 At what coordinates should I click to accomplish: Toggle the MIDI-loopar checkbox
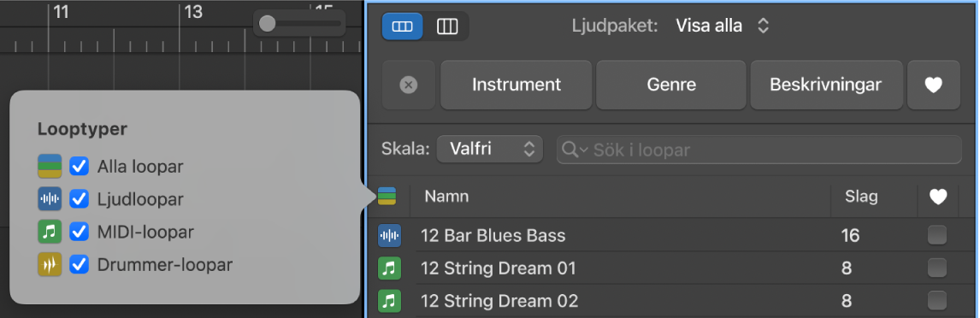(79, 232)
